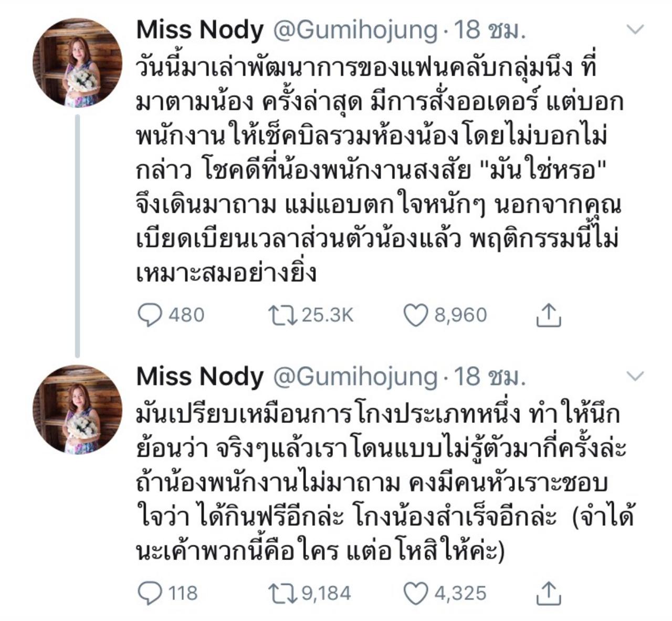
Task: Retweet the second tweet with 9,184 retweets
Action: coord(283,594)
